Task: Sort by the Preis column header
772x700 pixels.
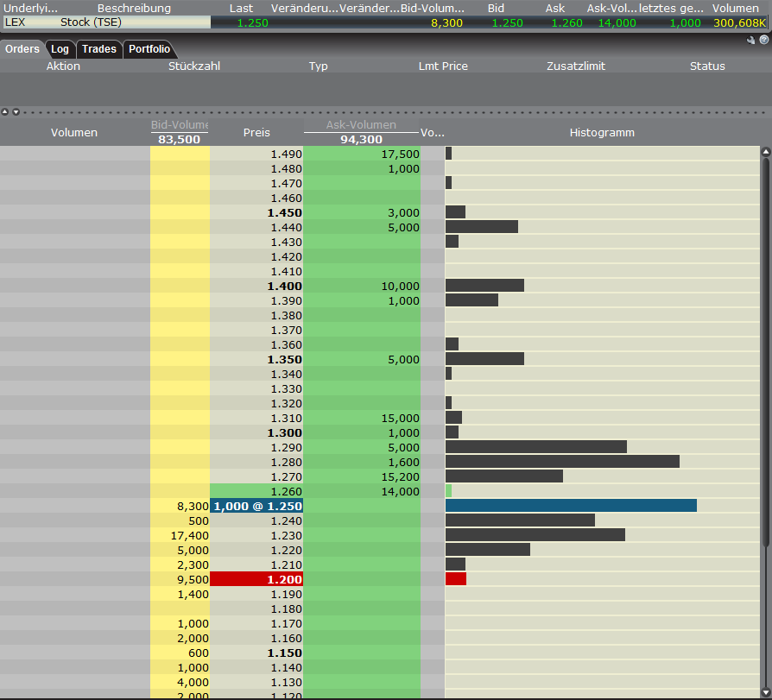Action: tap(256, 132)
